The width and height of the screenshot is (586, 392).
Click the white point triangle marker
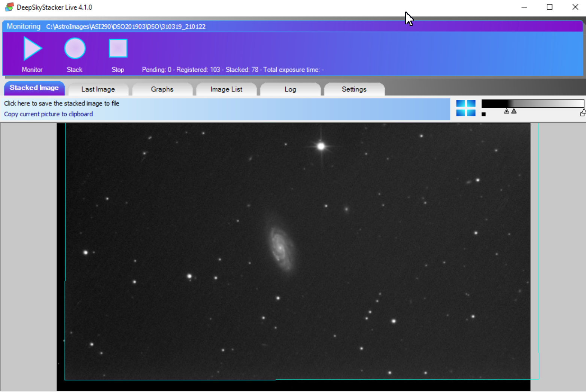(x=583, y=110)
